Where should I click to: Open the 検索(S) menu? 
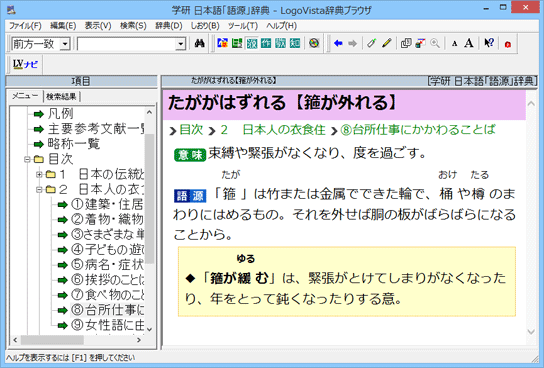tap(133, 26)
